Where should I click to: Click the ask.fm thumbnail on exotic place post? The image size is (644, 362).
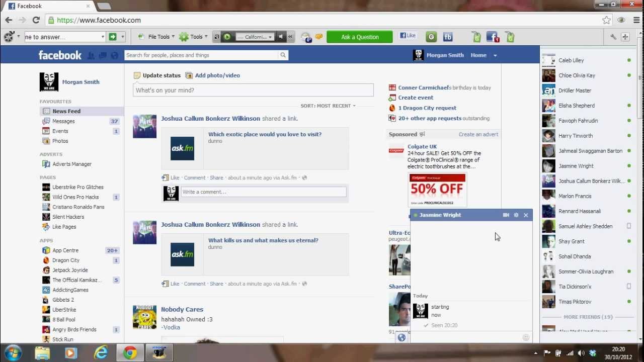[182, 148]
